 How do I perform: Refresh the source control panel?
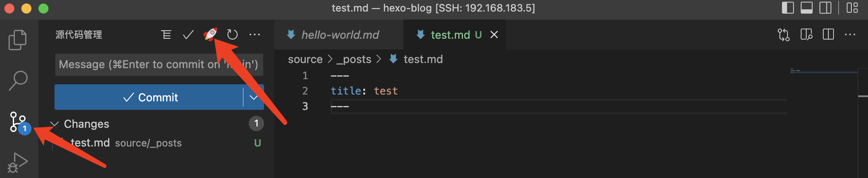232,34
